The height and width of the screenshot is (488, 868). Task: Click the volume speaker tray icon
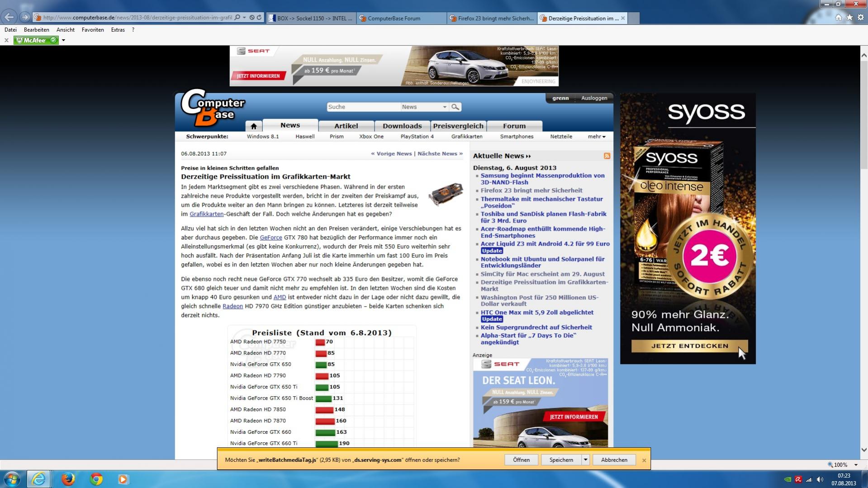[820, 479]
